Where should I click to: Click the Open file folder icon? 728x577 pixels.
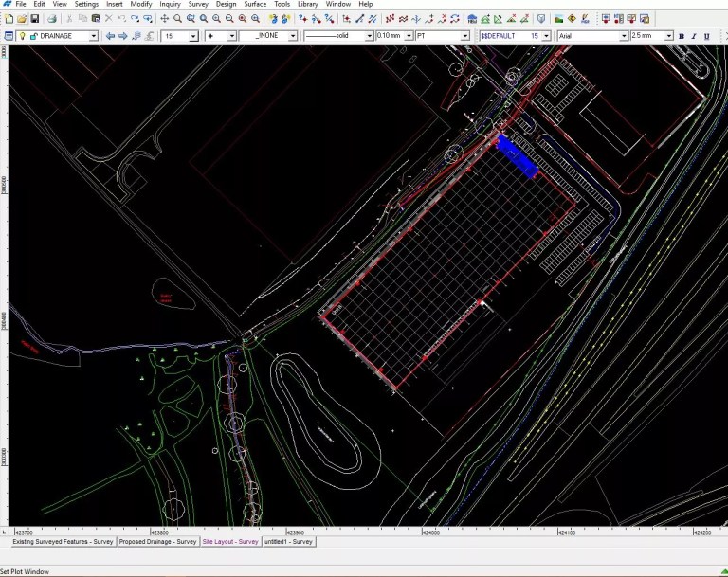click(22, 18)
